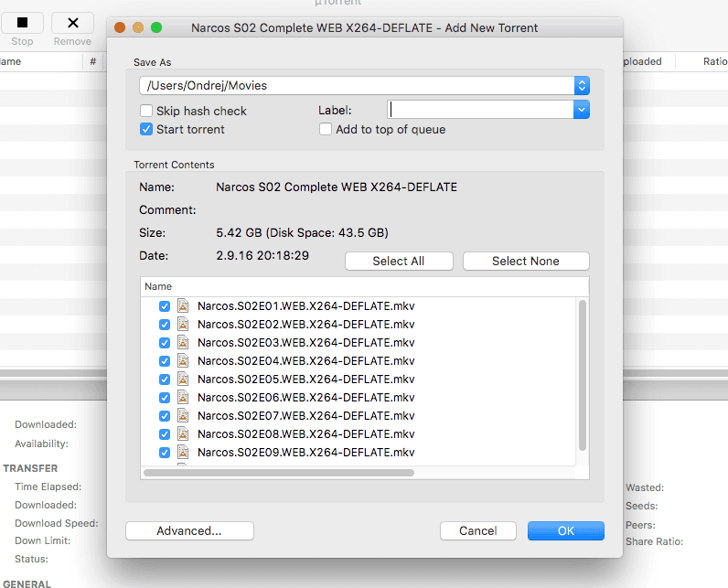Enable Add to top of queue
The image size is (728, 588).
click(x=326, y=129)
